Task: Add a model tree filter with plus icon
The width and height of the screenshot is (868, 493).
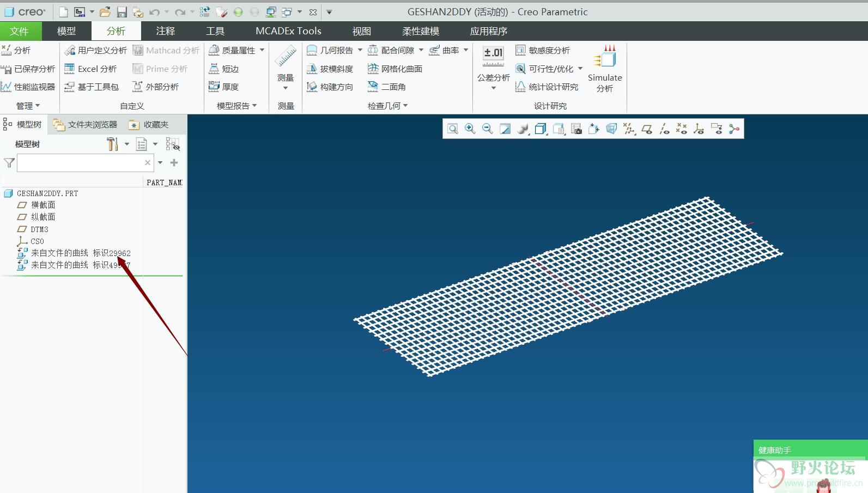Action: [174, 162]
